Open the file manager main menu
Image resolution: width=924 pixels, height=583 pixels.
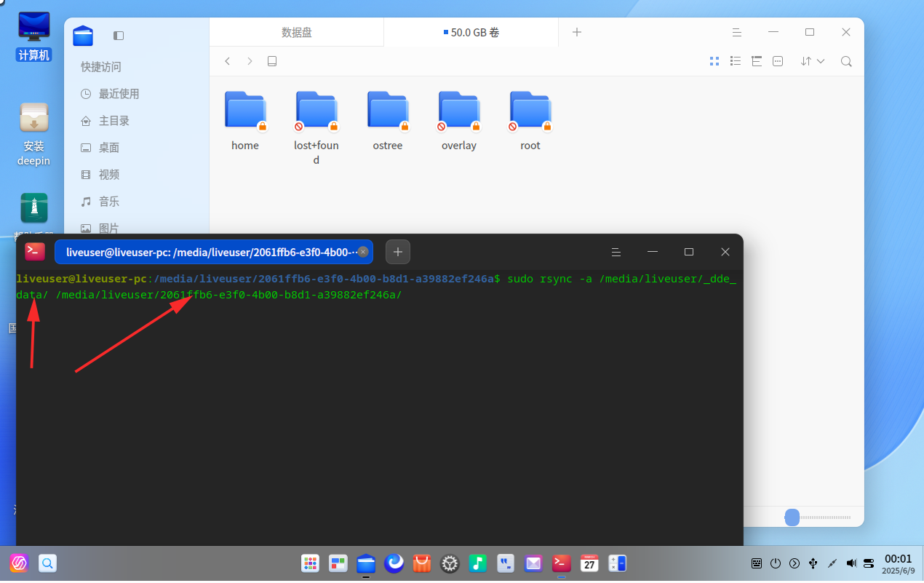point(737,32)
